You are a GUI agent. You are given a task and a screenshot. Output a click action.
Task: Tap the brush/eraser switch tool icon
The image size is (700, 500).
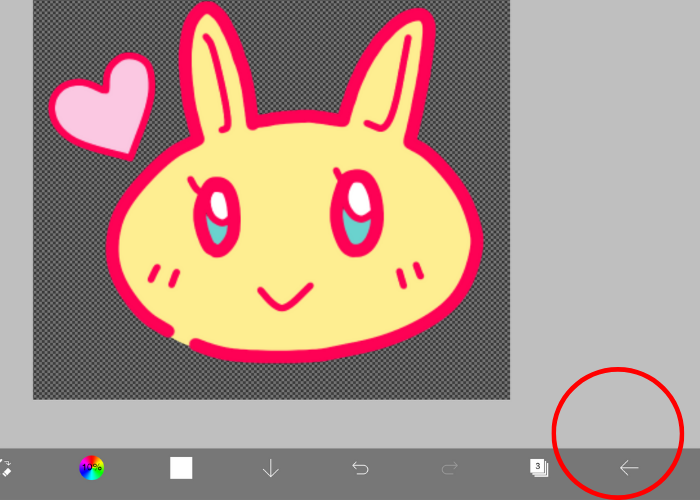click(5, 467)
